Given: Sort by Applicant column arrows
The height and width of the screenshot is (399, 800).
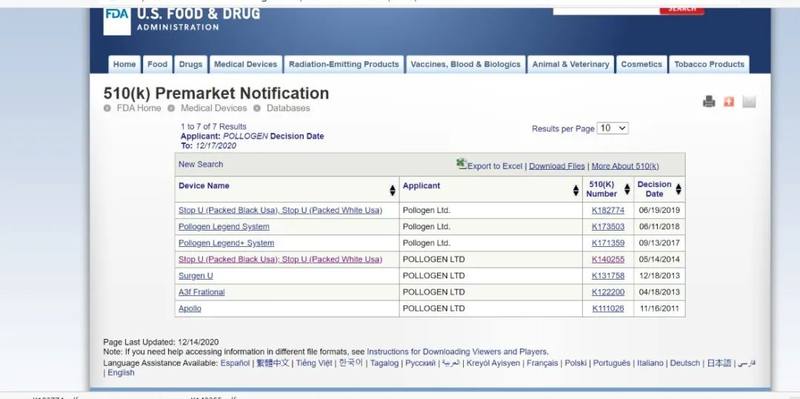Looking at the screenshot, I should click(576, 190).
